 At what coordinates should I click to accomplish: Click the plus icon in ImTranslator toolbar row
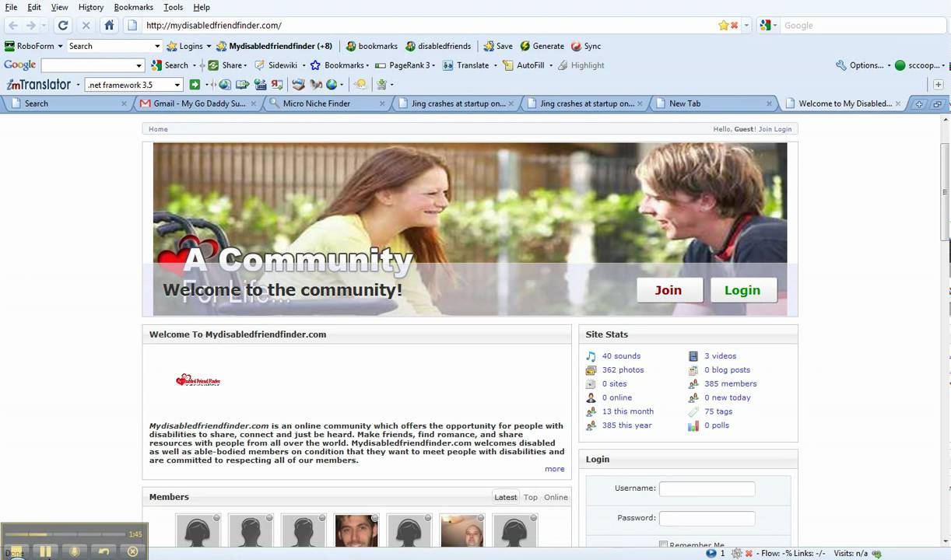coord(939,85)
